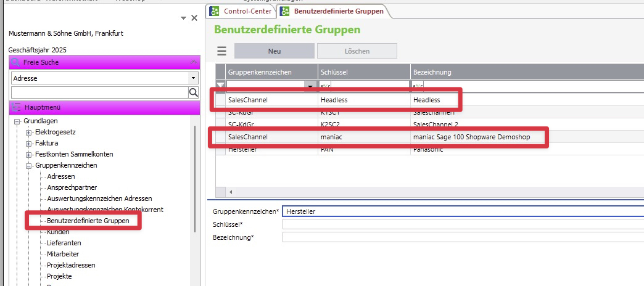This screenshot has width=644, height=286.
Task: Collapse the Freie Suche section chevron
Action: (x=193, y=62)
